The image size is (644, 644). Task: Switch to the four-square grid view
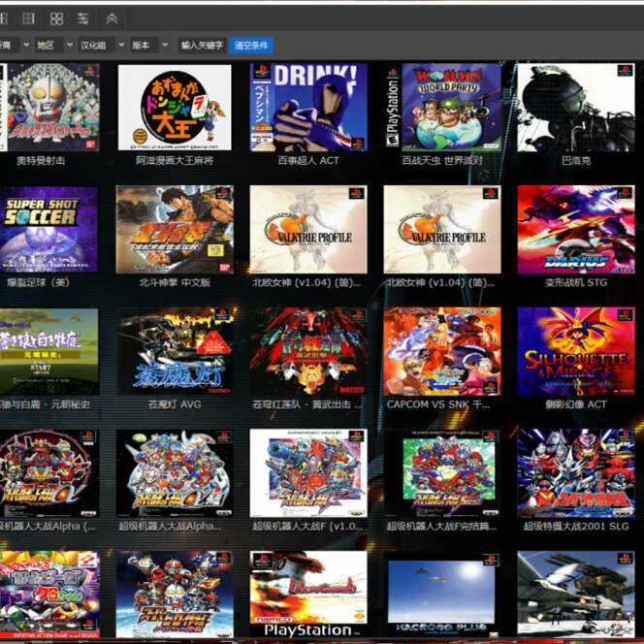click(56, 18)
